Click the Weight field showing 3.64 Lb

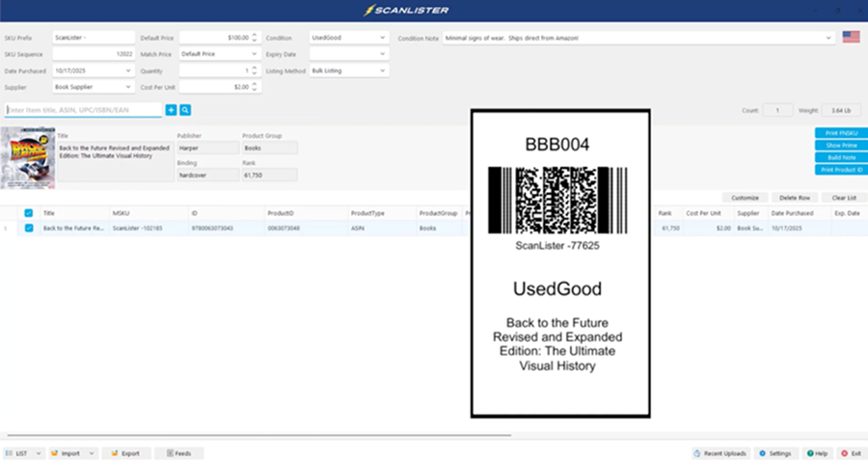tap(841, 110)
